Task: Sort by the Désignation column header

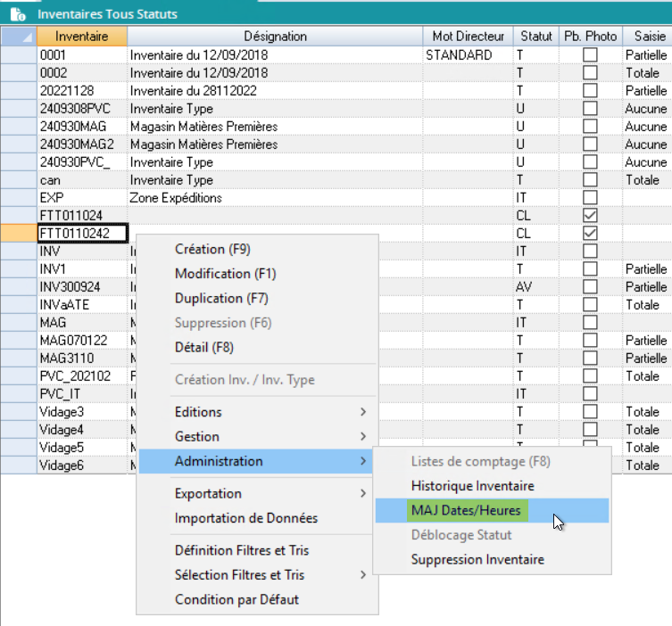Action: coord(274,37)
